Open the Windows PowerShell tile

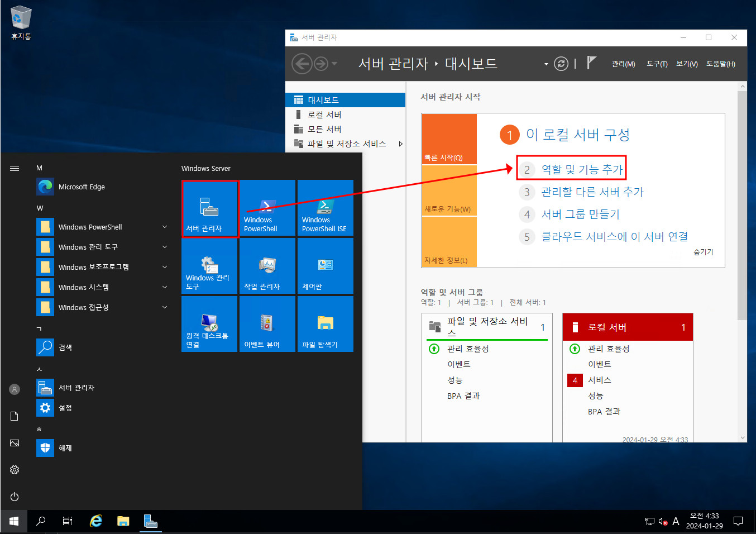coord(267,208)
